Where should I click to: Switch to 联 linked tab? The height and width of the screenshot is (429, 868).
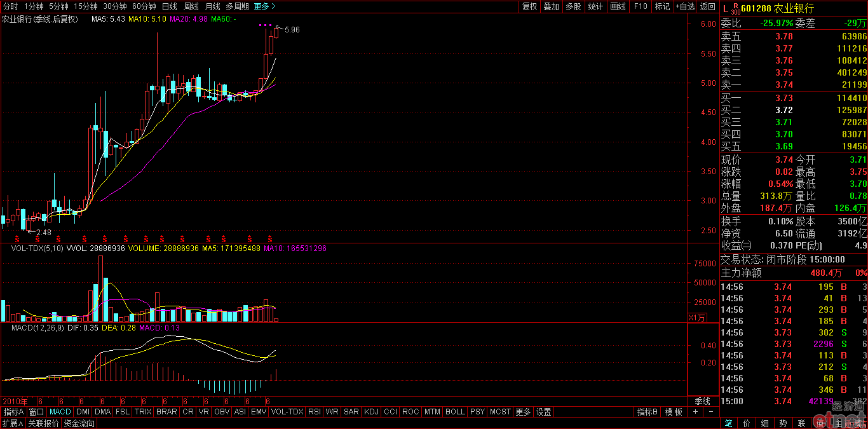point(801,423)
